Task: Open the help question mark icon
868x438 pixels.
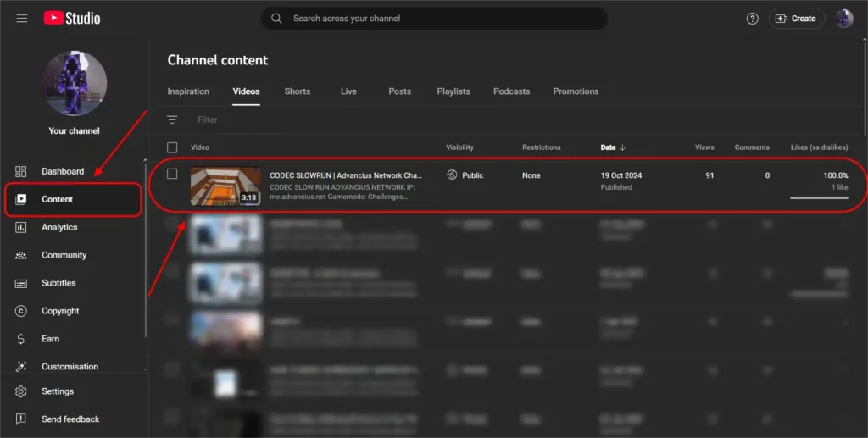Action: click(753, 19)
